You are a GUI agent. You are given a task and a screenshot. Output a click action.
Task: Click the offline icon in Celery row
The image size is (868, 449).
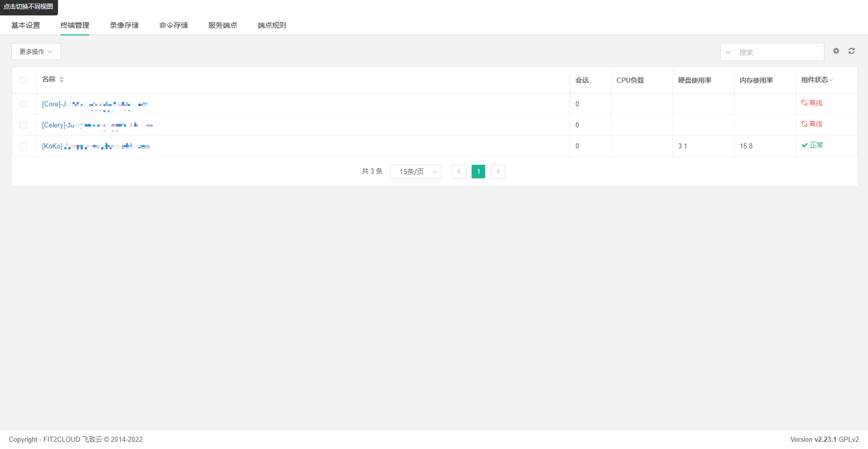[804, 124]
